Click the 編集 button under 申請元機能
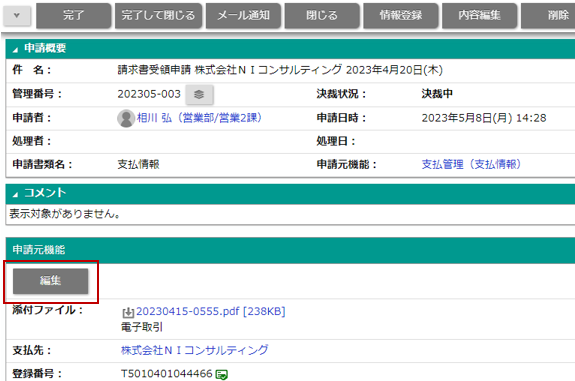Image resolution: width=575 pixels, height=381 pixels. tap(51, 281)
